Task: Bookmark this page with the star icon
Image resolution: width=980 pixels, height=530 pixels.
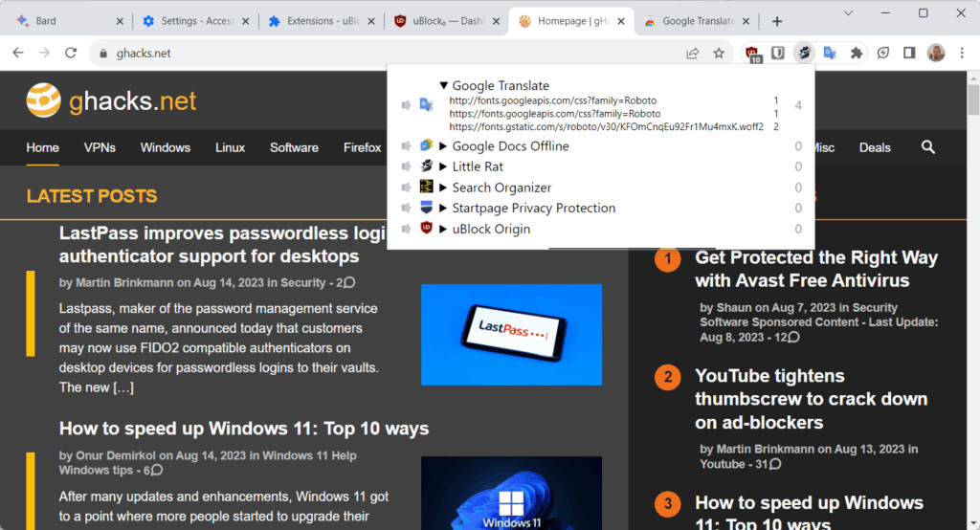Action: pos(719,54)
